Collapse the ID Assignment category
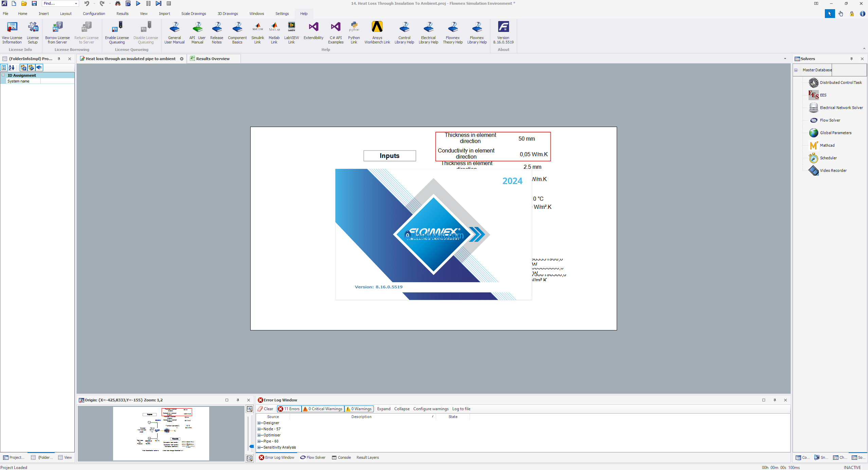Image resolution: width=868 pixels, height=470 pixels. [x=3, y=75]
